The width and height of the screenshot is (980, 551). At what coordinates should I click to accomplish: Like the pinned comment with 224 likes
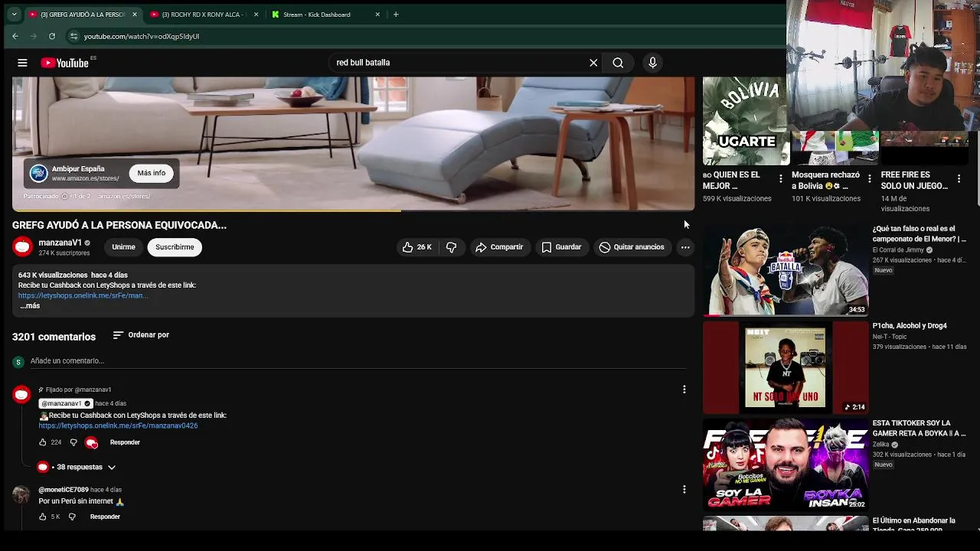(43, 442)
